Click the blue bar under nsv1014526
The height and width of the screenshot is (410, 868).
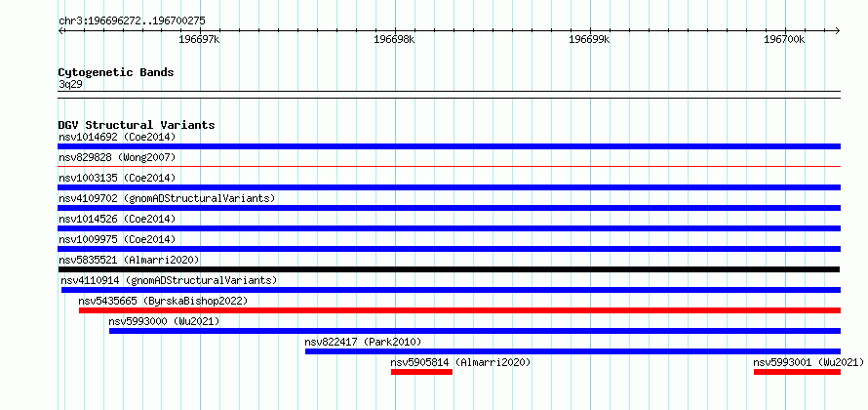pyautogui.click(x=449, y=228)
